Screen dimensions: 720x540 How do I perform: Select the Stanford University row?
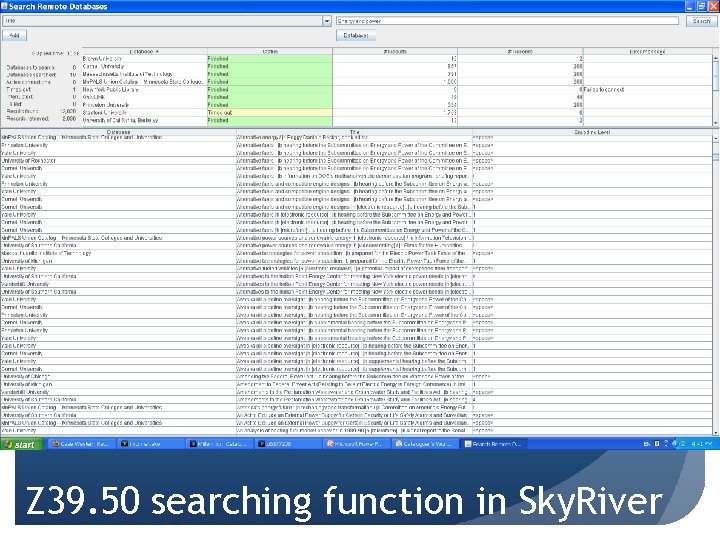click(x=397, y=112)
